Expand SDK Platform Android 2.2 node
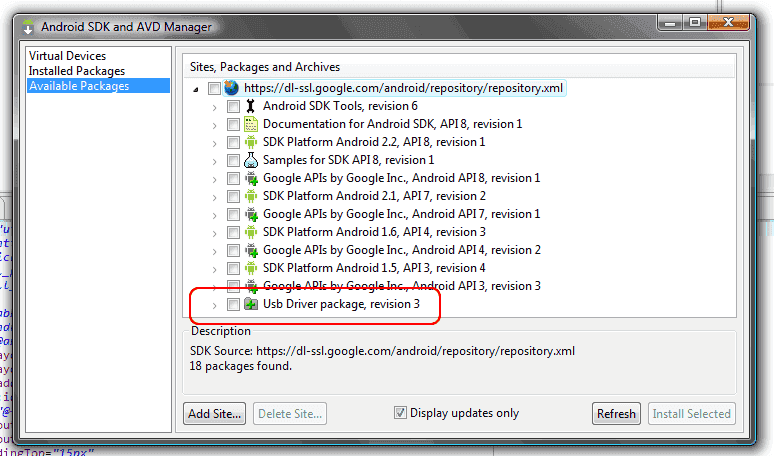The height and width of the screenshot is (456, 774). (x=214, y=143)
